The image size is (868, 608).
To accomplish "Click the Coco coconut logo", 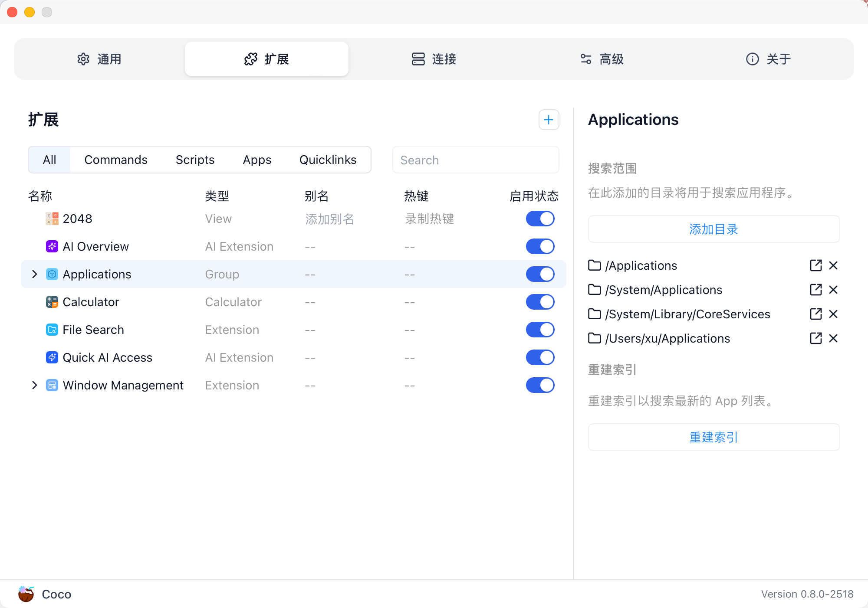I will click(x=26, y=594).
